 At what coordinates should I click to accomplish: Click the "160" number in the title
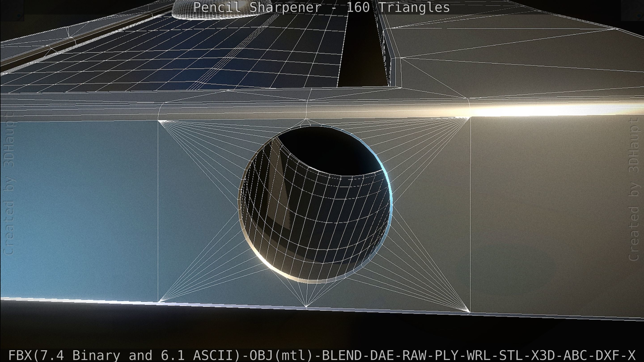coord(358,7)
